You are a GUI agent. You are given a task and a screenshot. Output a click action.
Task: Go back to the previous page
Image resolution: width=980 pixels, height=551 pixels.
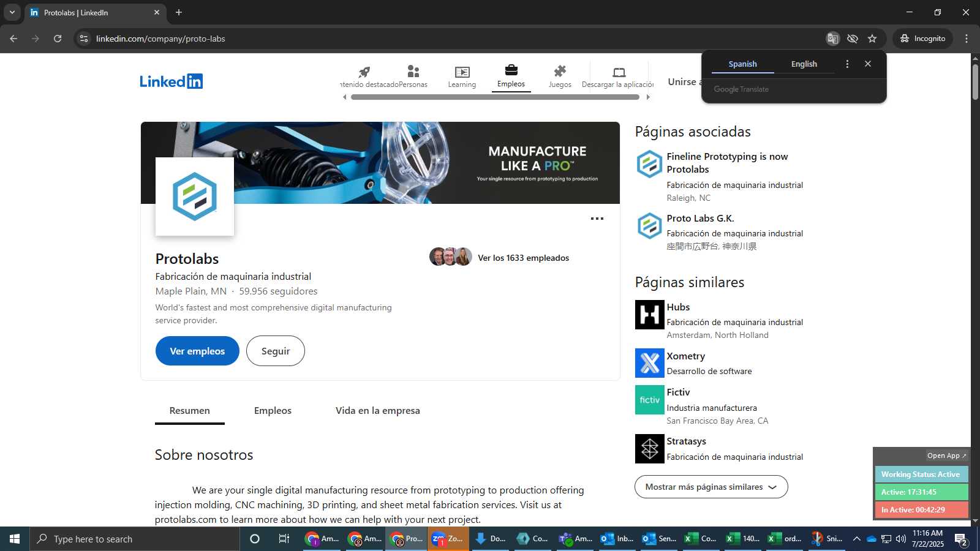pyautogui.click(x=13, y=39)
